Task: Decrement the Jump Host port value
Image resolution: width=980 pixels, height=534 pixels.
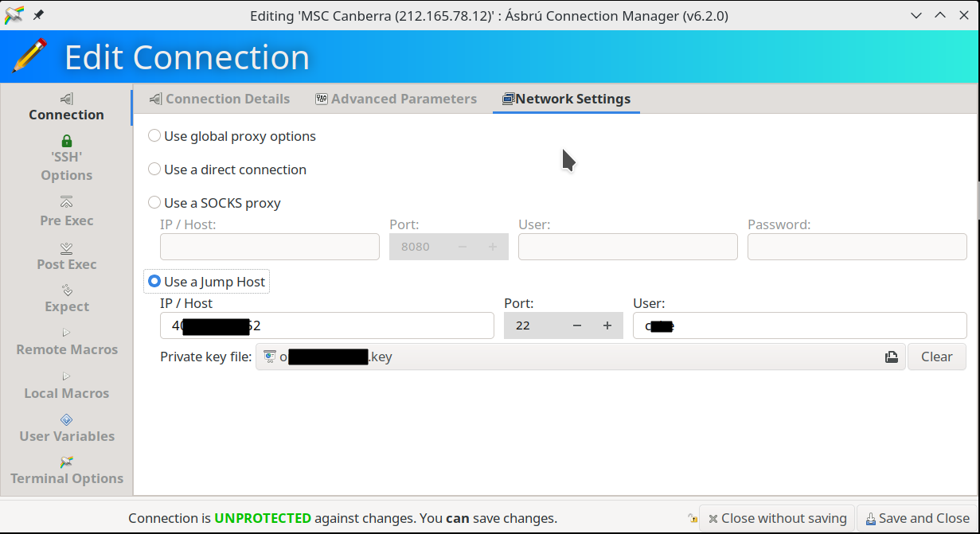Action: [576, 325]
